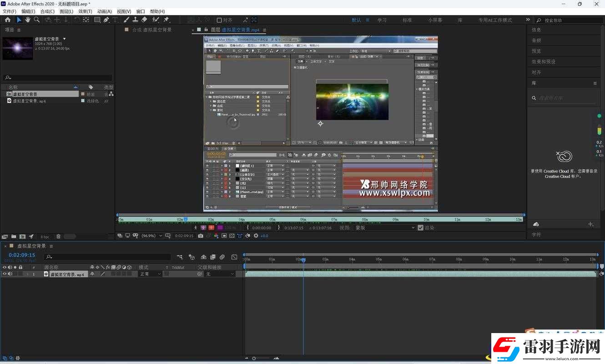Hide video of 虚拟星空背景.mp4 layer
Viewport: 605px width, 364px height.
coord(5,274)
